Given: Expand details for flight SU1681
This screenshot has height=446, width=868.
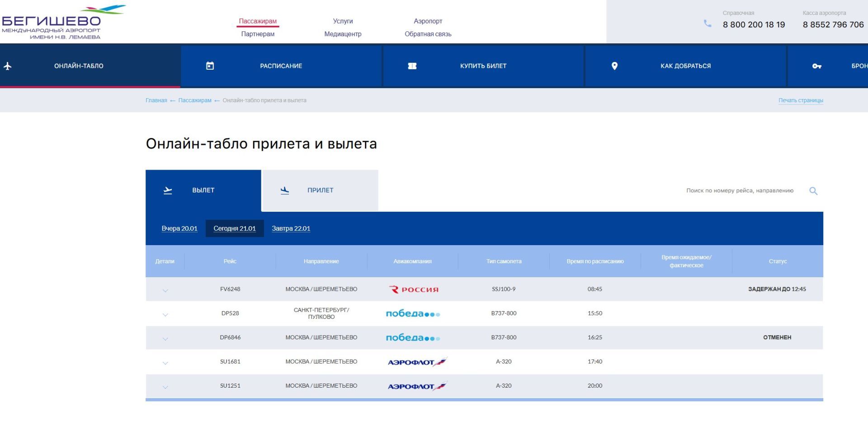Looking at the screenshot, I should pyautogui.click(x=165, y=363).
